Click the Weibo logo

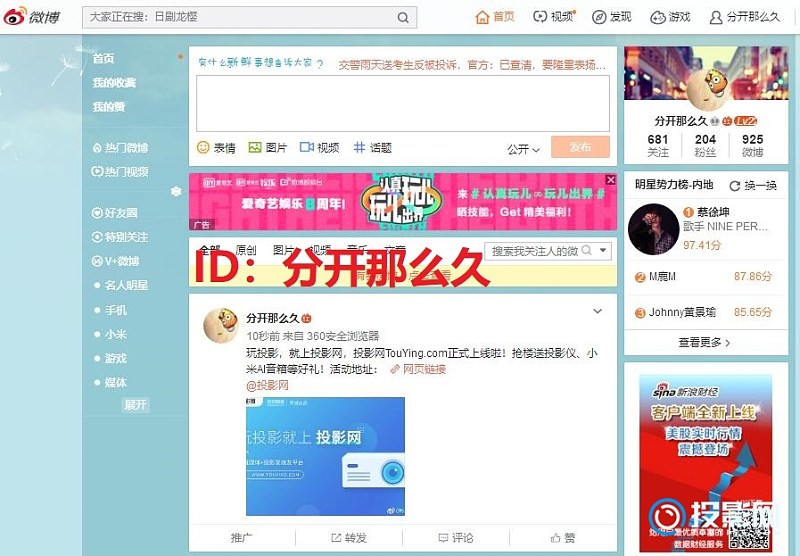click(x=32, y=17)
